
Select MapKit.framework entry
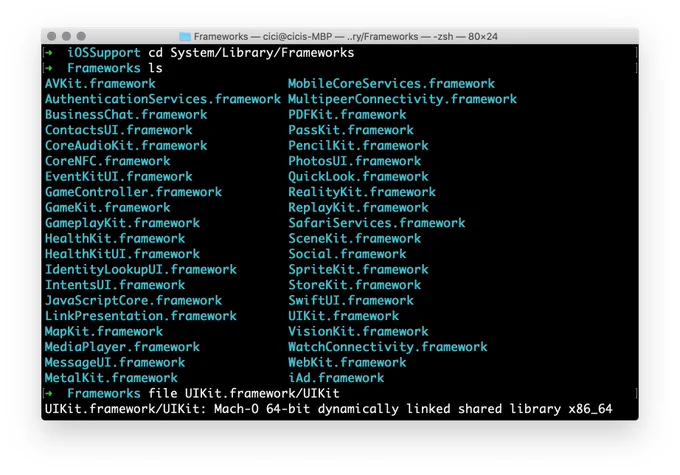[x=104, y=332]
